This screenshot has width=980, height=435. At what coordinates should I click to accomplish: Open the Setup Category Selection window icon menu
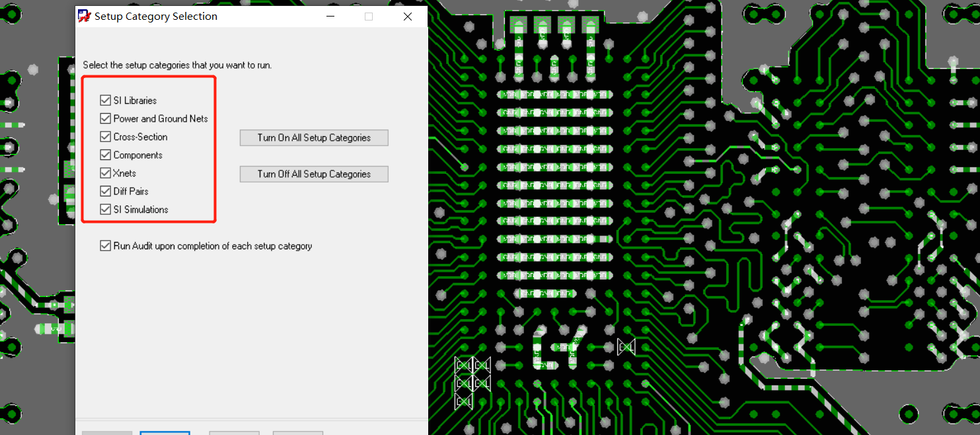click(85, 16)
